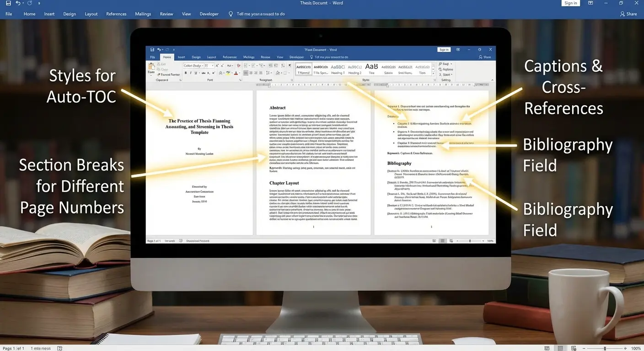Click the Save icon in the main title bar

(x=9, y=3)
